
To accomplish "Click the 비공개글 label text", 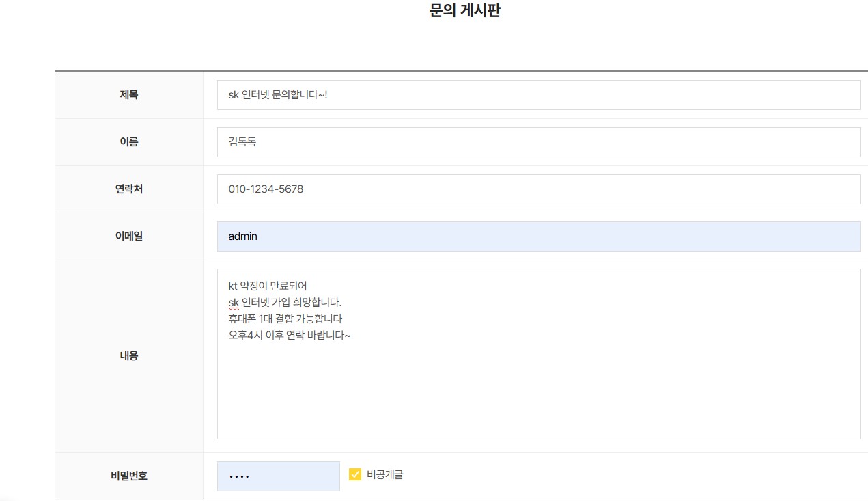I will coord(385,474).
